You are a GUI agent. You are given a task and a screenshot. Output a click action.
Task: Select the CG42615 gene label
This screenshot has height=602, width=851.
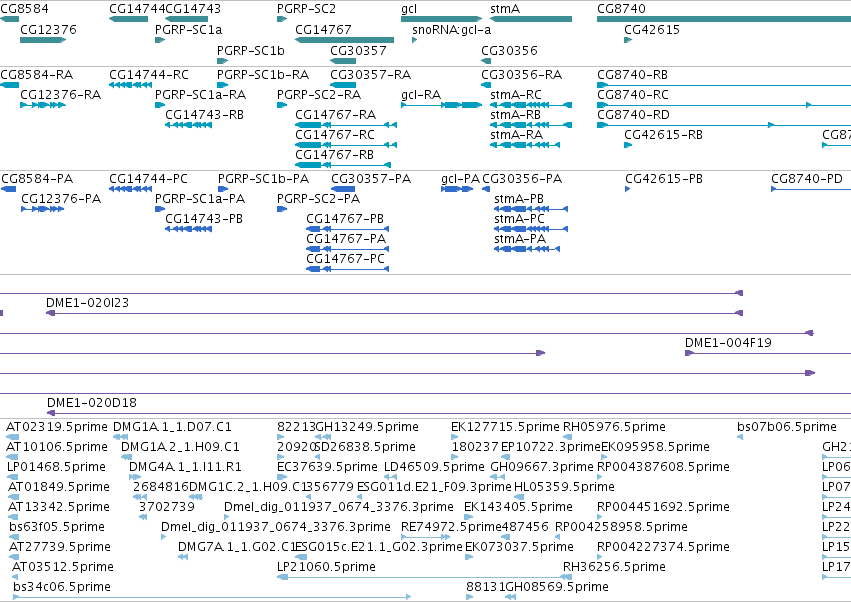[x=652, y=29]
